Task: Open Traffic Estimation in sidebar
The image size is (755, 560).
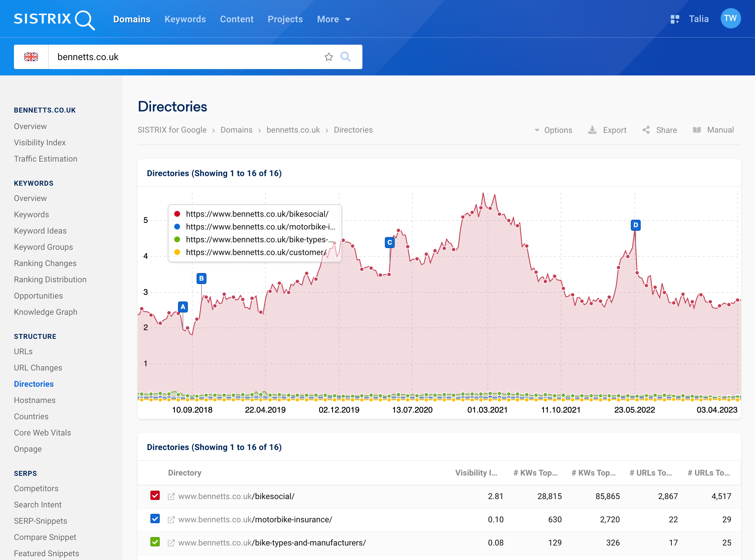Action: [46, 159]
